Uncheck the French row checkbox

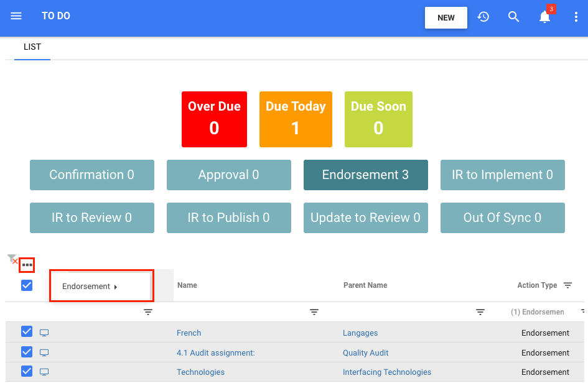tap(27, 332)
